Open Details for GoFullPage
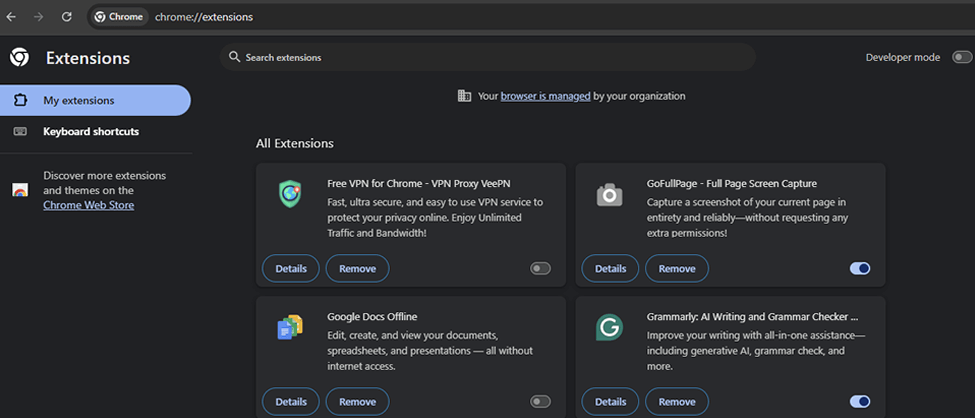Viewport: 975px width, 418px height. (x=611, y=269)
